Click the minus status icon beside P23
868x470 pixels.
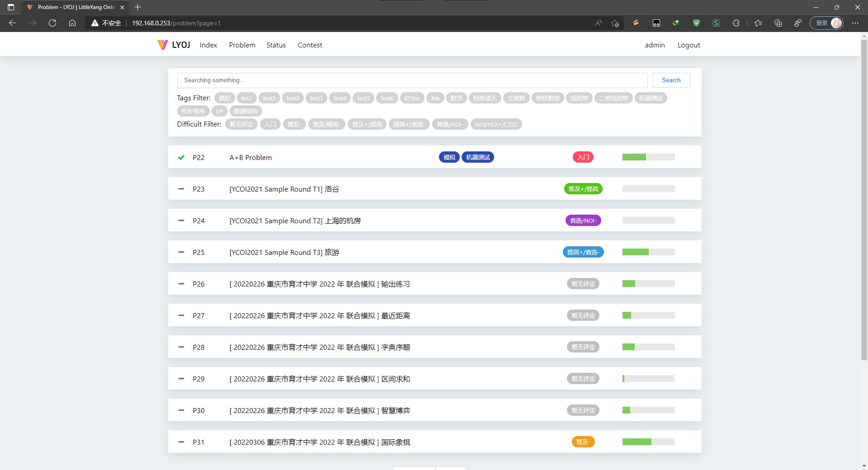tap(181, 189)
